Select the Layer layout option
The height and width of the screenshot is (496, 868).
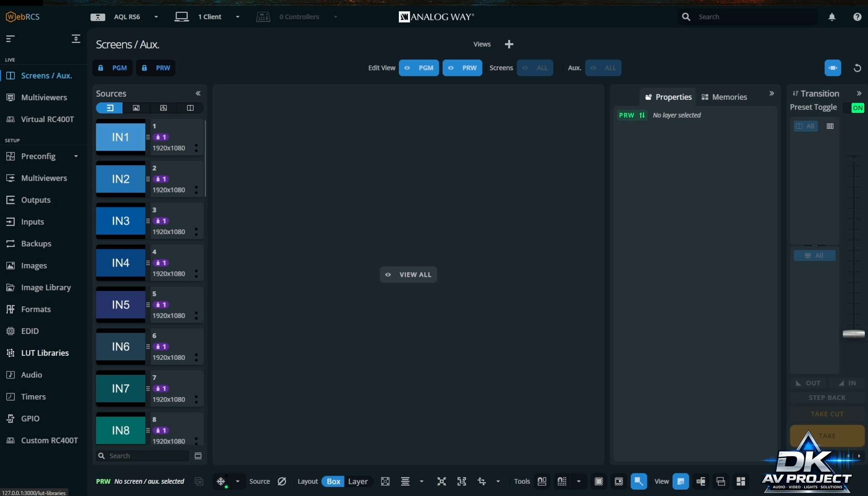[x=358, y=481]
